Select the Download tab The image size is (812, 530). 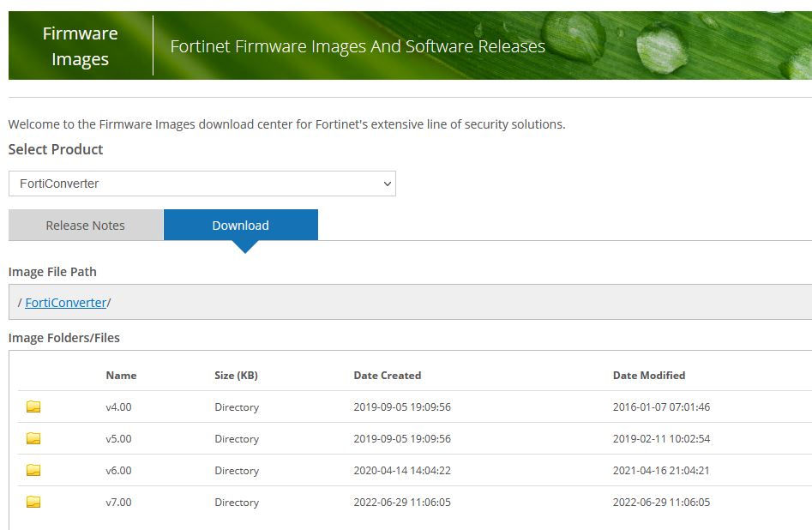(x=240, y=224)
